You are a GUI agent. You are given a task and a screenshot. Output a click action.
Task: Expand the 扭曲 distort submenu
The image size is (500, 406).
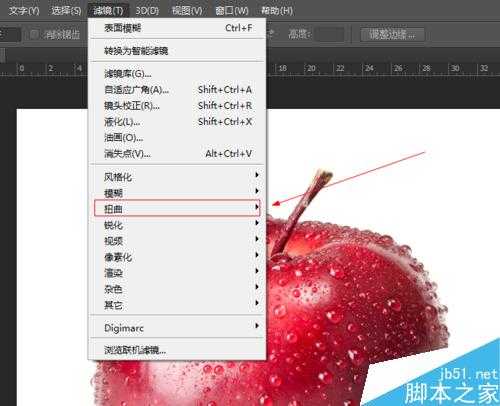point(177,208)
